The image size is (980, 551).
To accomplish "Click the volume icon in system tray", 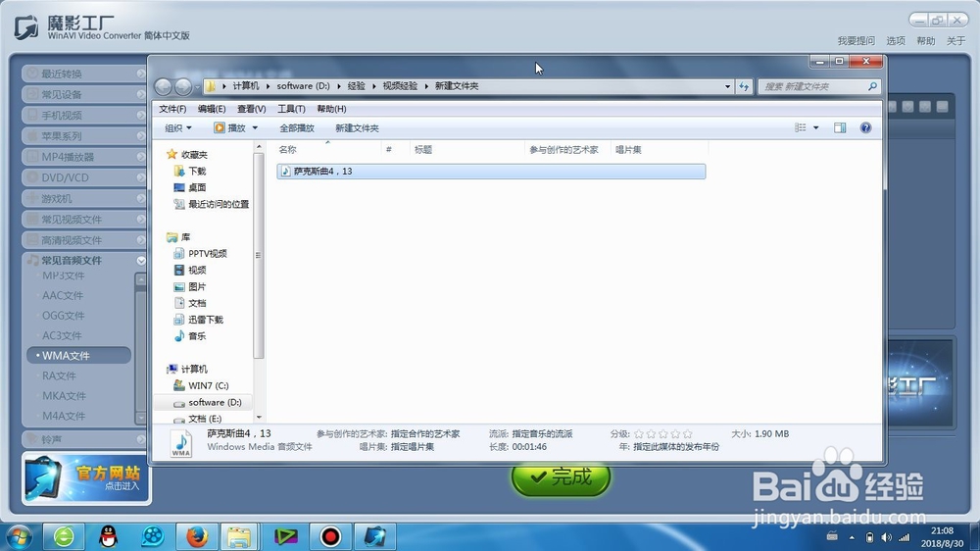I will click(x=886, y=537).
